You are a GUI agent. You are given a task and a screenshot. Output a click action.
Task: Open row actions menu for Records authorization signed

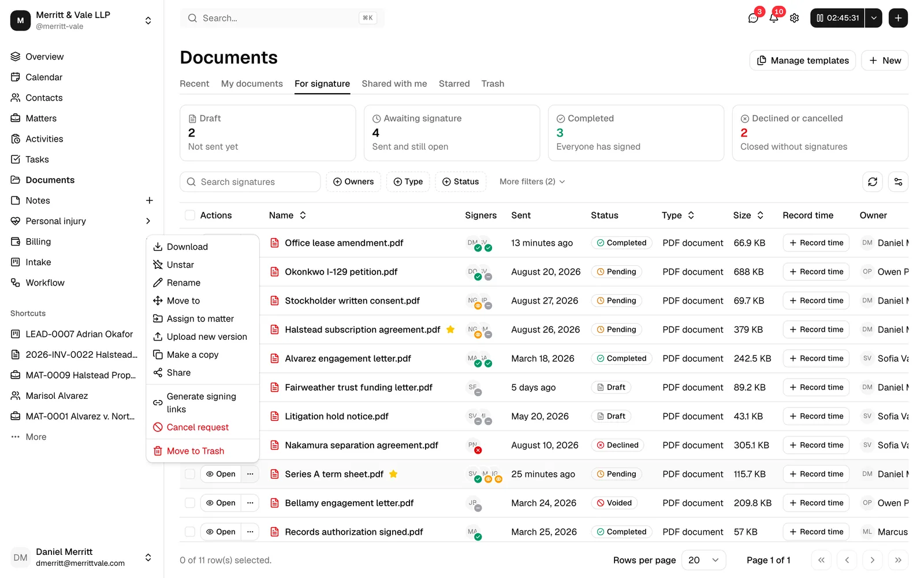coord(250,532)
